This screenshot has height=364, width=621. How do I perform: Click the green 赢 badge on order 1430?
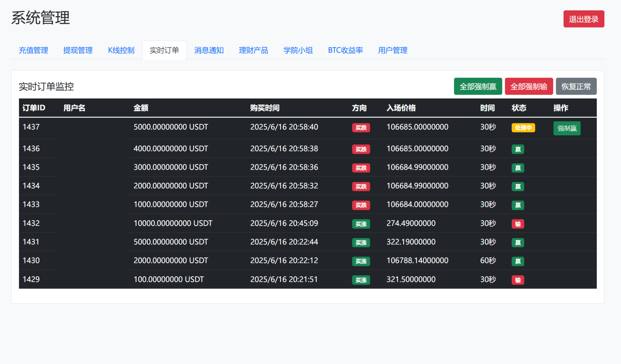[x=517, y=261]
